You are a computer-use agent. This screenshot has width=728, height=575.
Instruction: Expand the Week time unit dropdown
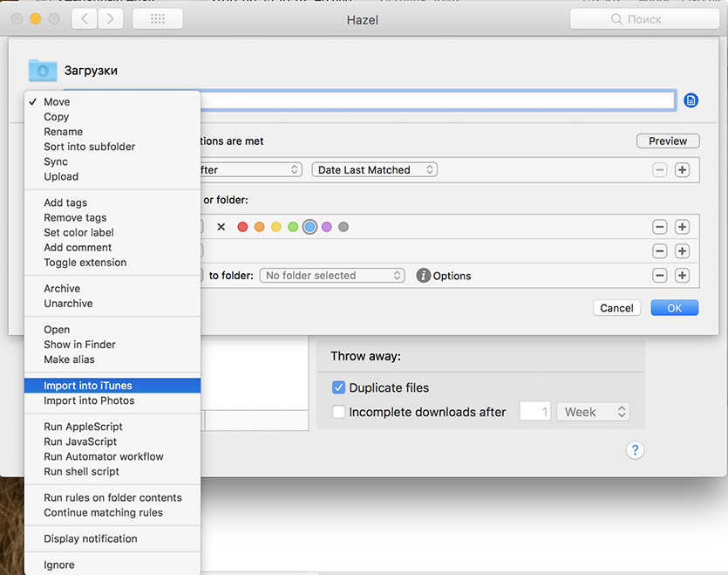(x=595, y=412)
